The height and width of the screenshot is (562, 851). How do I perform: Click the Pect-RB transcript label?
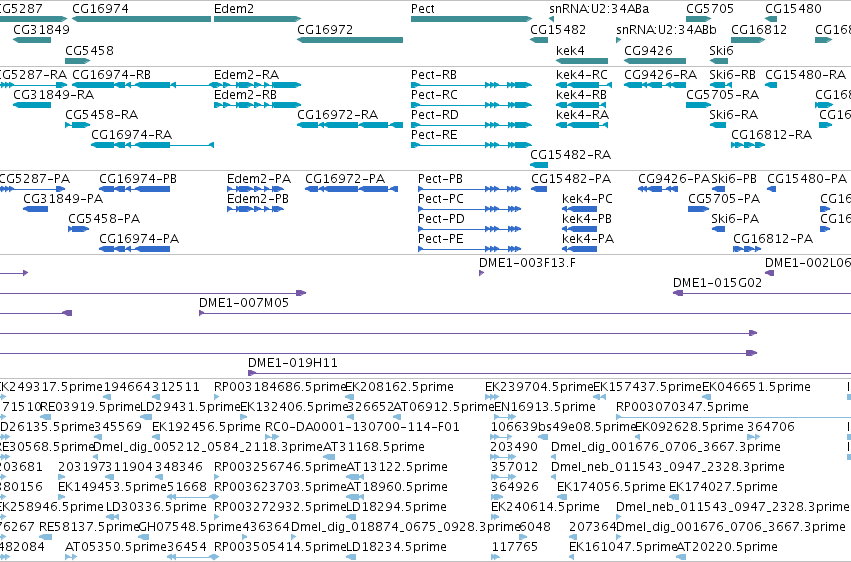coord(434,74)
